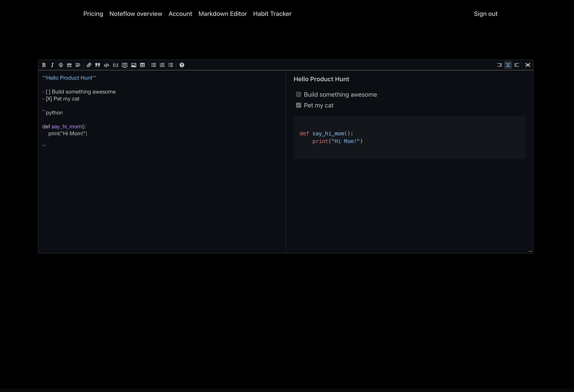Click the Hello Product Hunt preview heading

pos(321,79)
